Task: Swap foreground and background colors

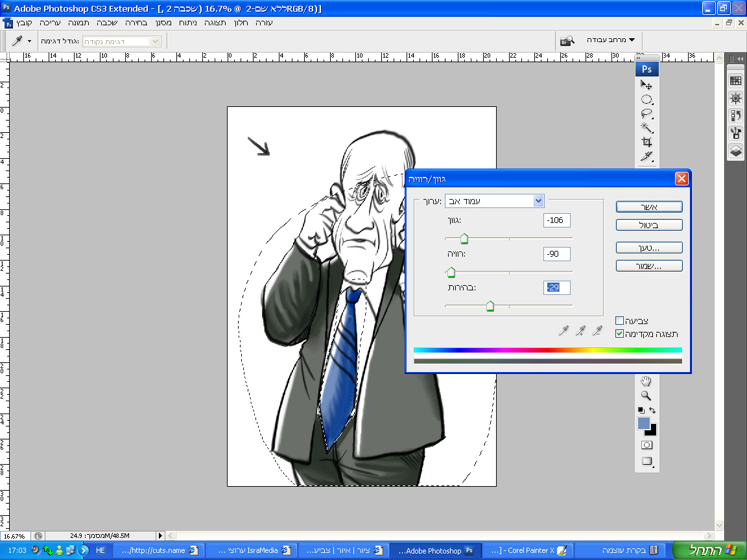Action: pos(652,410)
